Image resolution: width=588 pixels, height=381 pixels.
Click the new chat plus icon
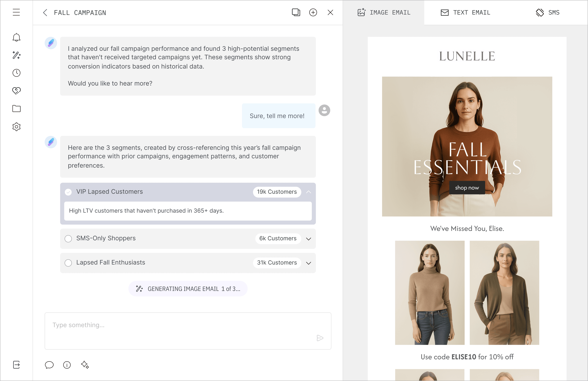pyautogui.click(x=313, y=12)
